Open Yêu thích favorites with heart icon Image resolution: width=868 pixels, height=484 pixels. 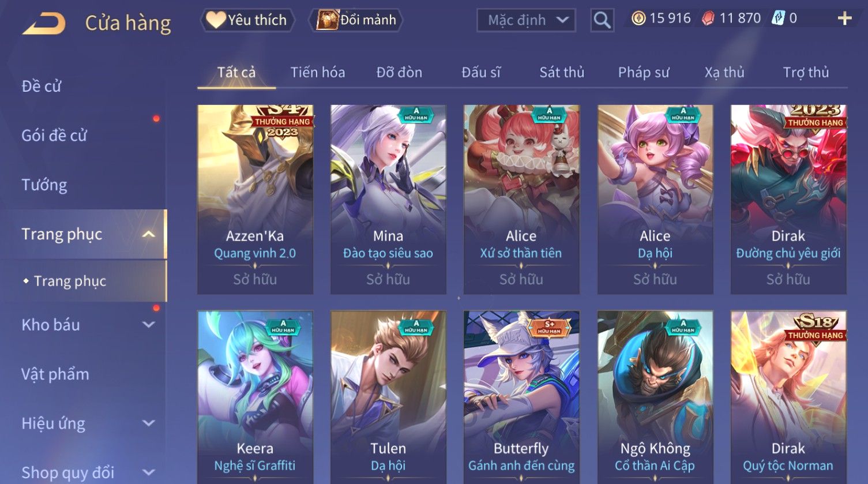[x=248, y=20]
